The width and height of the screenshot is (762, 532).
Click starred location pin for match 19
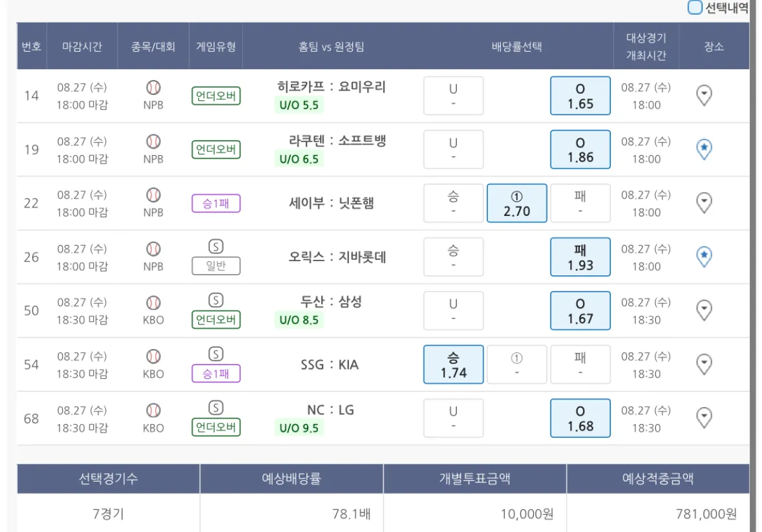click(704, 149)
